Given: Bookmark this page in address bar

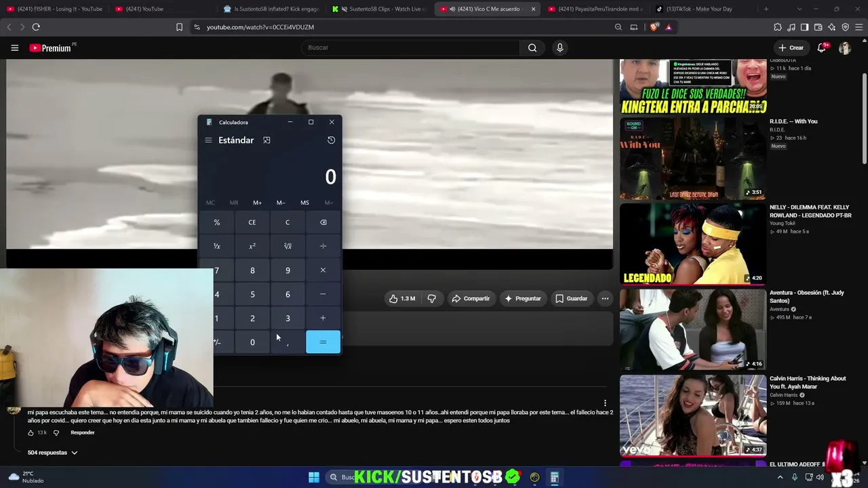Looking at the screenshot, I should click(179, 27).
